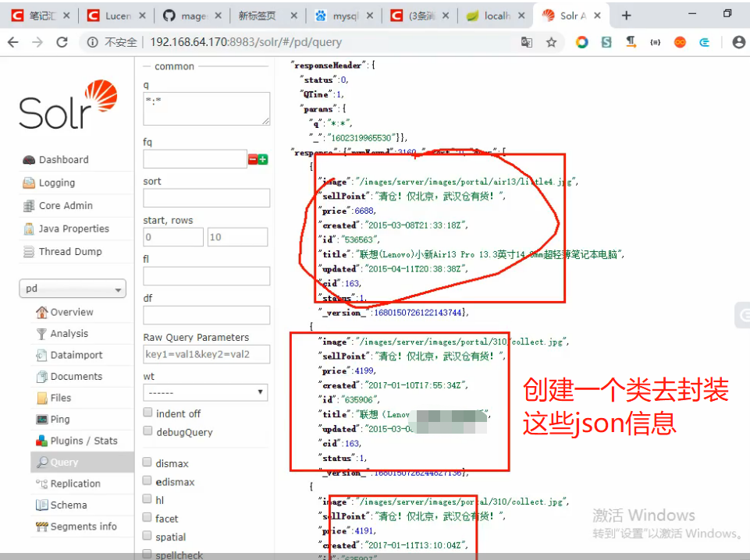750x560 pixels.
Task: Enable hl highlighting checkbox
Action: click(x=148, y=499)
